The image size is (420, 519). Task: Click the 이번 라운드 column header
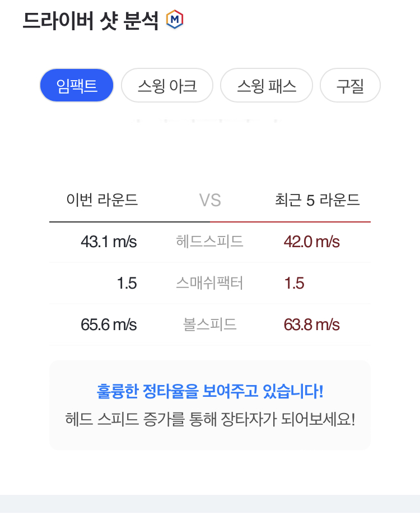pos(102,200)
